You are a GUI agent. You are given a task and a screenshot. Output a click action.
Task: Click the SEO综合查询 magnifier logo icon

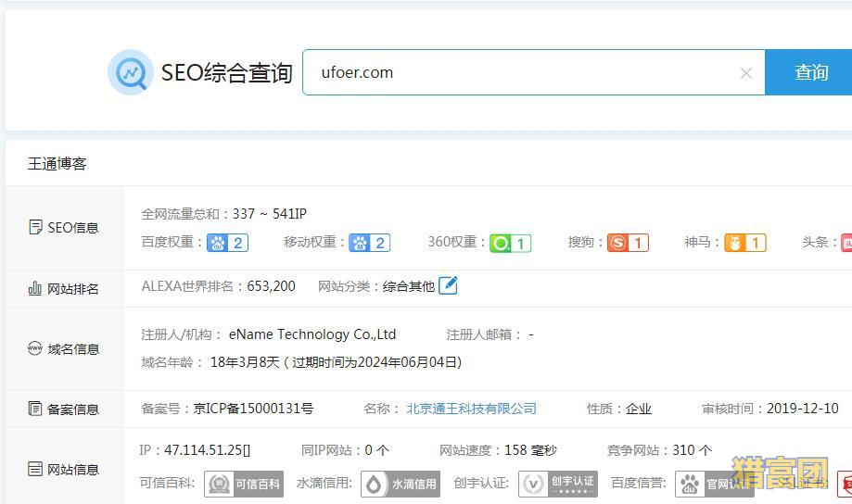pyautogui.click(x=131, y=72)
